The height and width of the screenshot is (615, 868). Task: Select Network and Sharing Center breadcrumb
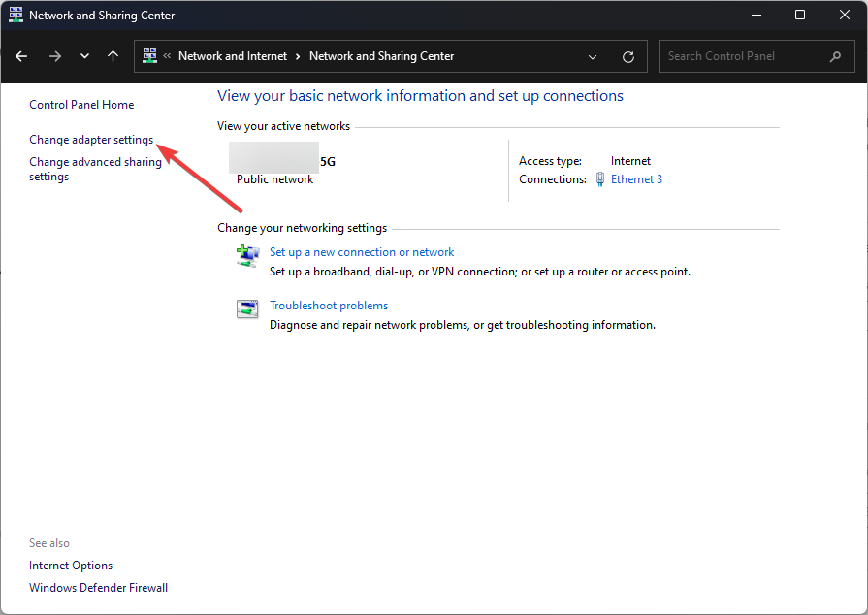[381, 56]
